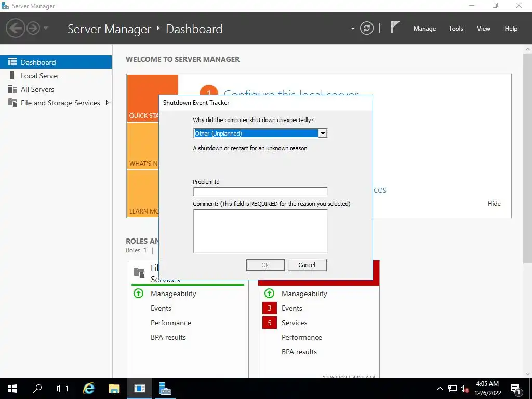
Task: Open the Help menu
Action: 511,29
